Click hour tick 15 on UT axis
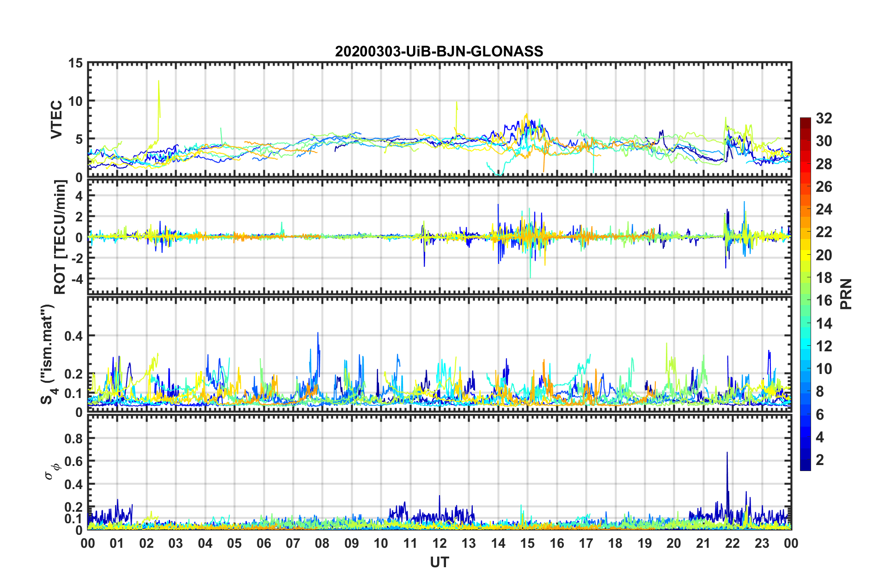This screenshot has height=588, width=879. [527, 543]
